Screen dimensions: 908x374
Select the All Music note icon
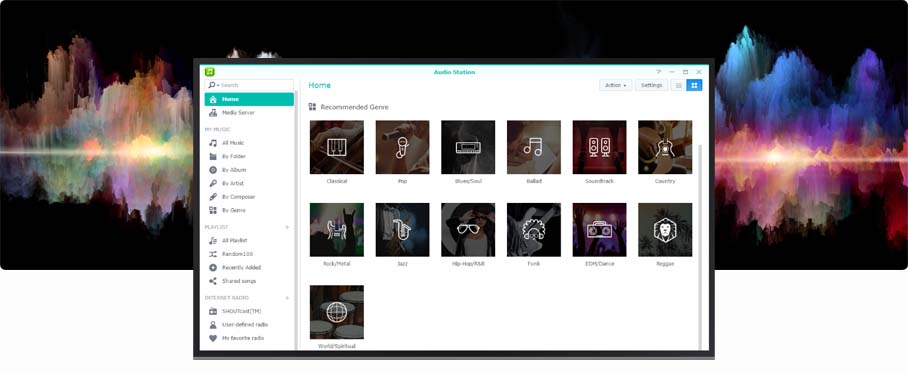click(x=213, y=143)
